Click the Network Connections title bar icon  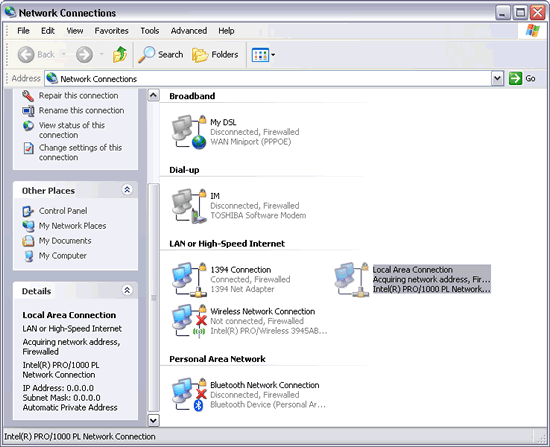click(x=10, y=12)
